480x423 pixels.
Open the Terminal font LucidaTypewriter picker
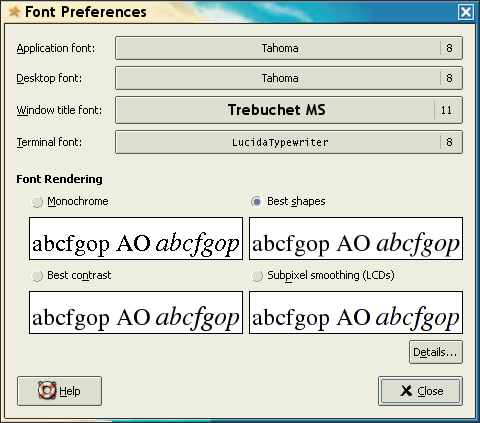pyautogui.click(x=289, y=142)
